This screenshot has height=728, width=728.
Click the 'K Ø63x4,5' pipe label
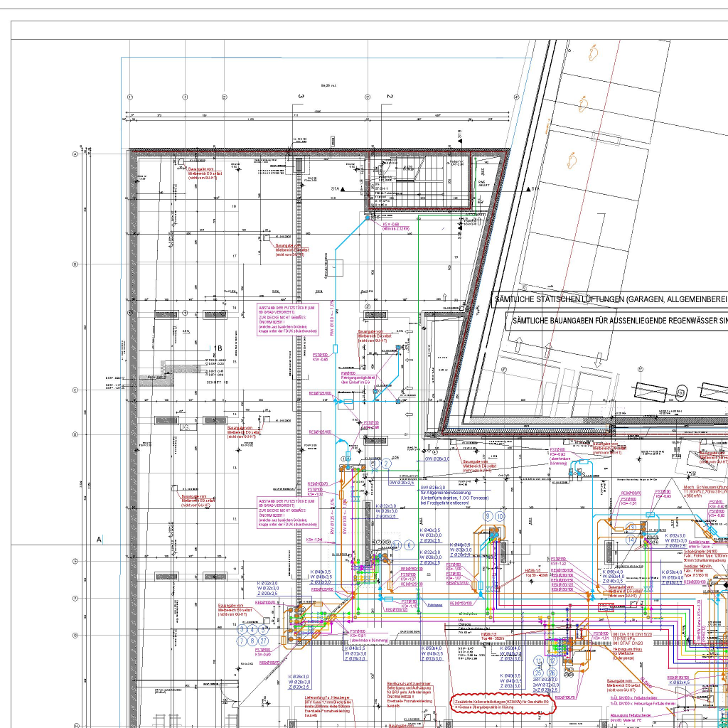point(679,682)
